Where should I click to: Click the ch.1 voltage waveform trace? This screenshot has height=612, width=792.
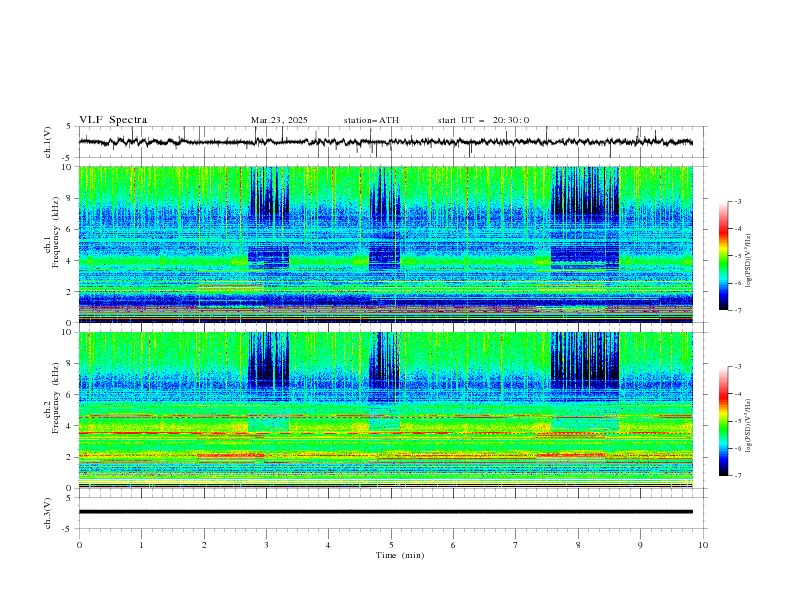coord(385,142)
